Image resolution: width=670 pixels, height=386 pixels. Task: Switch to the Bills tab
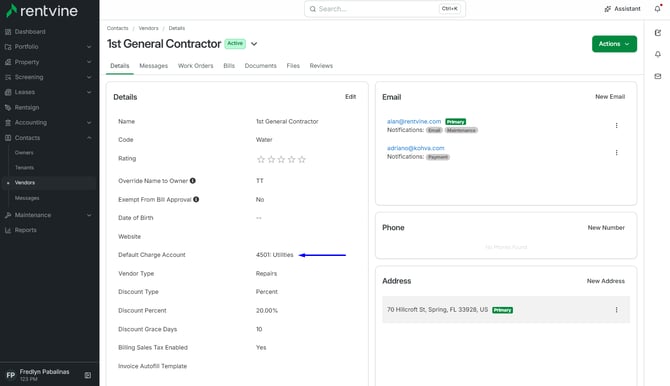pyautogui.click(x=229, y=66)
